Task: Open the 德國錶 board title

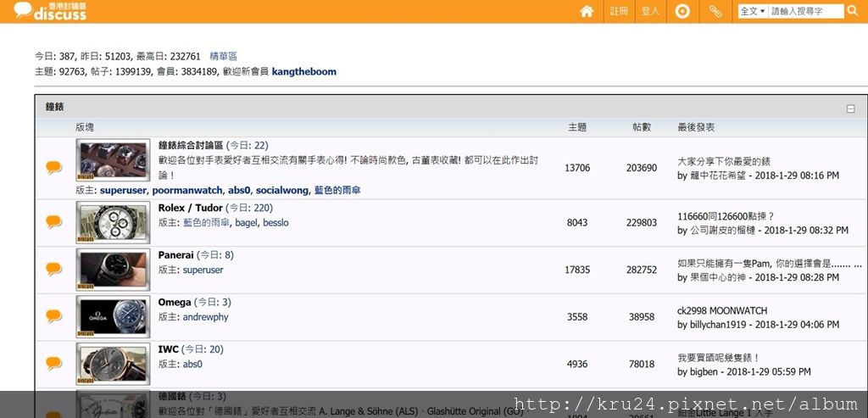Action: [172, 397]
